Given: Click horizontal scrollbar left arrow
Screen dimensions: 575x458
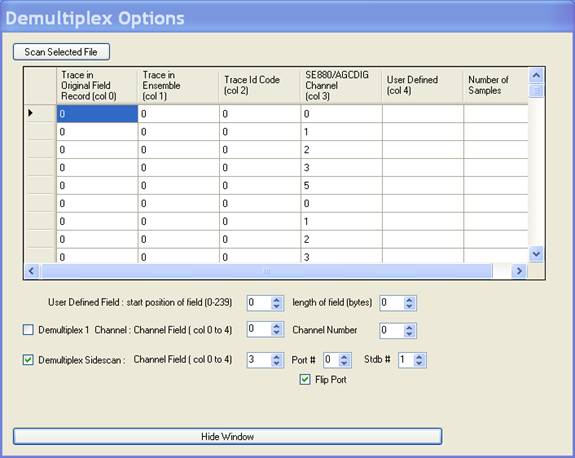Looking at the screenshot, I should (x=32, y=271).
